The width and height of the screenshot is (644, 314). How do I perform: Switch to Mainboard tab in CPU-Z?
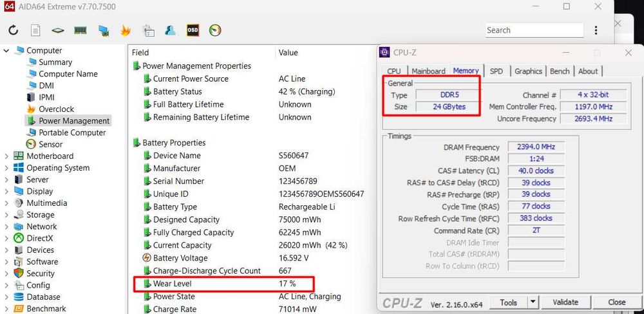tap(428, 71)
